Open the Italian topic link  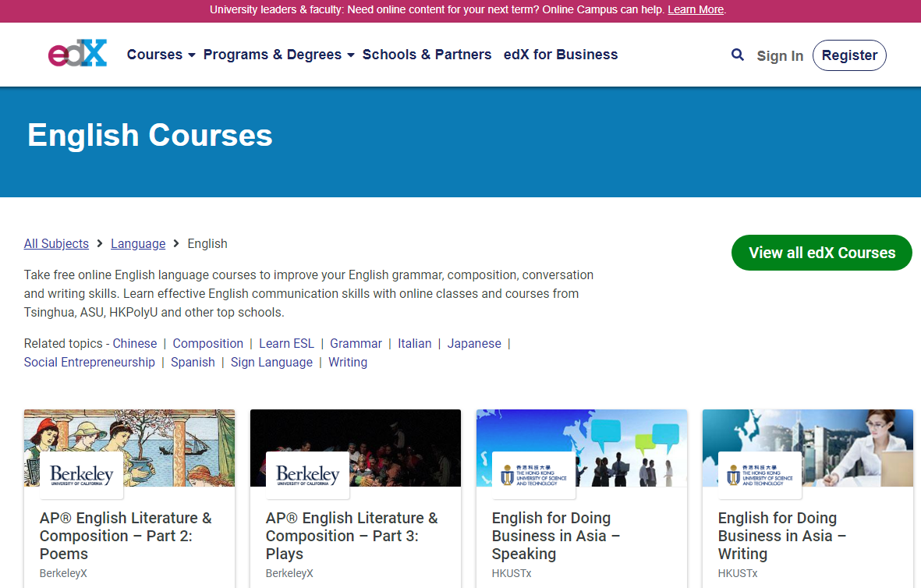tap(415, 344)
